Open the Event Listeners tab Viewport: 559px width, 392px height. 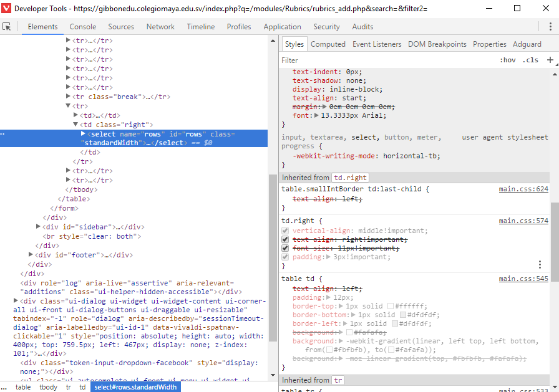[x=377, y=44]
